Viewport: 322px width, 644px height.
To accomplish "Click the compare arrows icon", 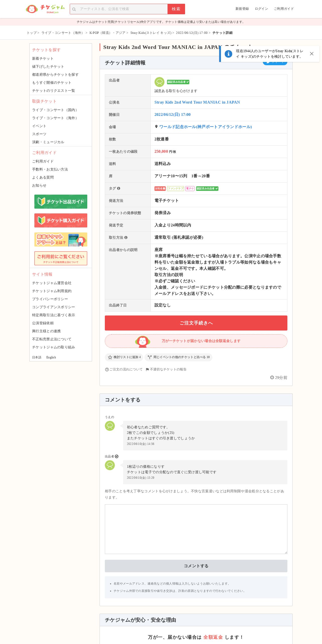I will (x=150, y=357).
